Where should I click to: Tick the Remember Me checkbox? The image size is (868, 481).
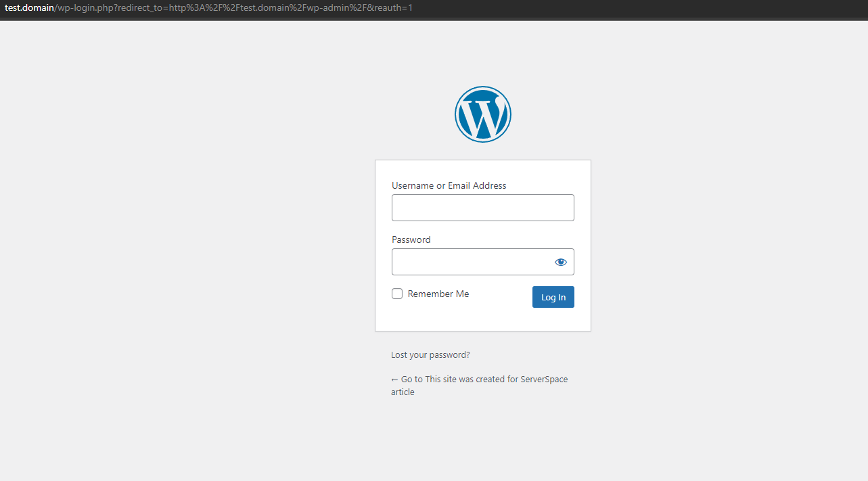(x=397, y=294)
